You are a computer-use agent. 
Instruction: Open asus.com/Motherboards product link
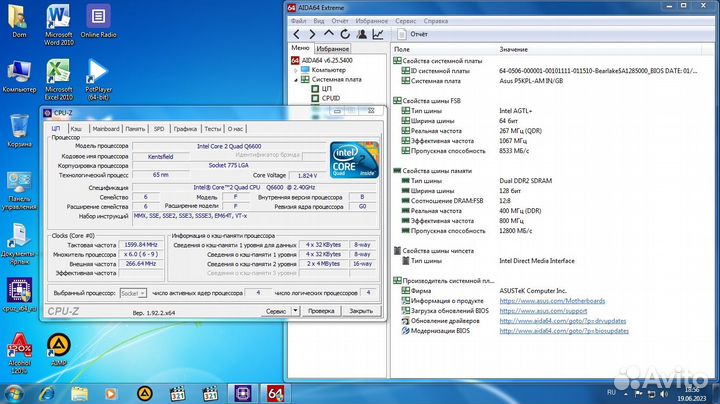coord(552,301)
